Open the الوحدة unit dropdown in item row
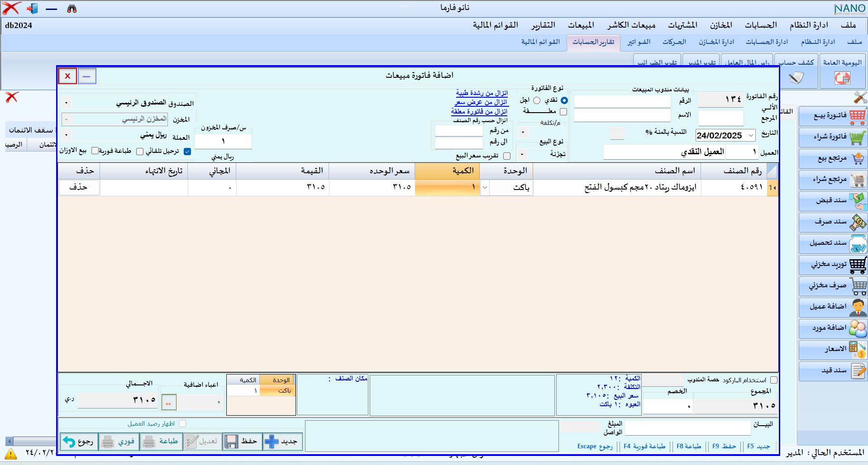 pos(485,187)
